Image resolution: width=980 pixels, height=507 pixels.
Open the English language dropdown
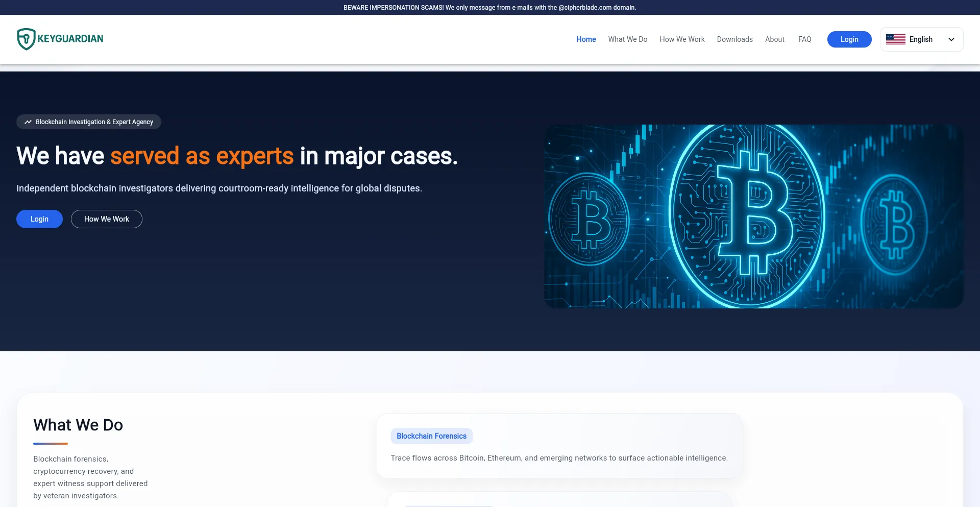(920, 39)
